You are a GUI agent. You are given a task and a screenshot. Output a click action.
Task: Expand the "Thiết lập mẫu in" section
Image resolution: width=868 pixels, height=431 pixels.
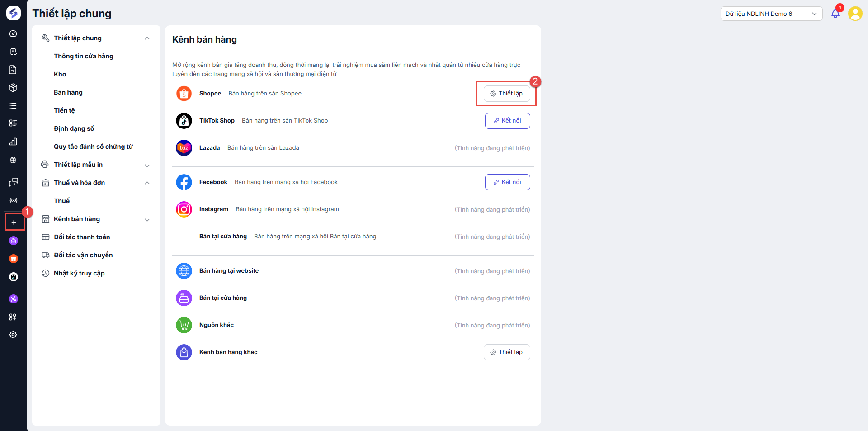[x=147, y=165]
